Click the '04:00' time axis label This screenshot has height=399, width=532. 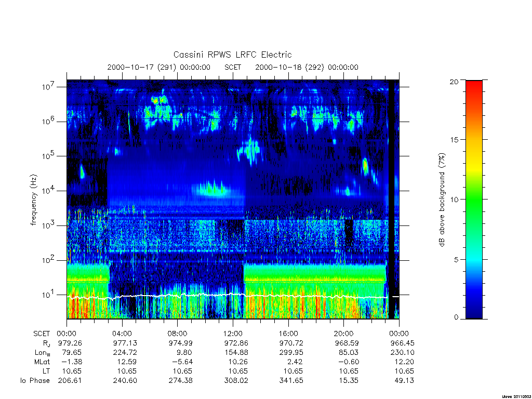point(122,334)
